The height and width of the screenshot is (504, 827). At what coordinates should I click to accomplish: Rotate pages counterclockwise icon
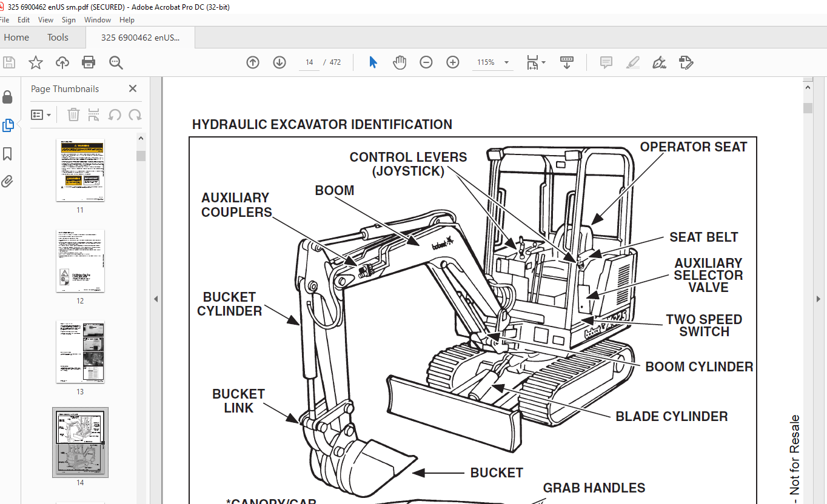click(114, 114)
